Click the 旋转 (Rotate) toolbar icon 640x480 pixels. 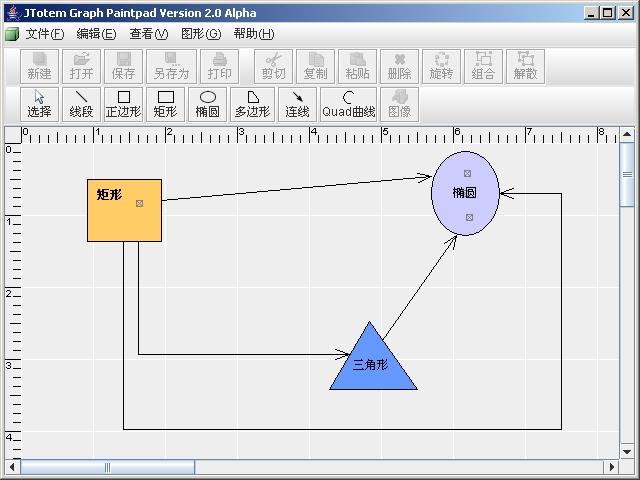[x=442, y=67]
